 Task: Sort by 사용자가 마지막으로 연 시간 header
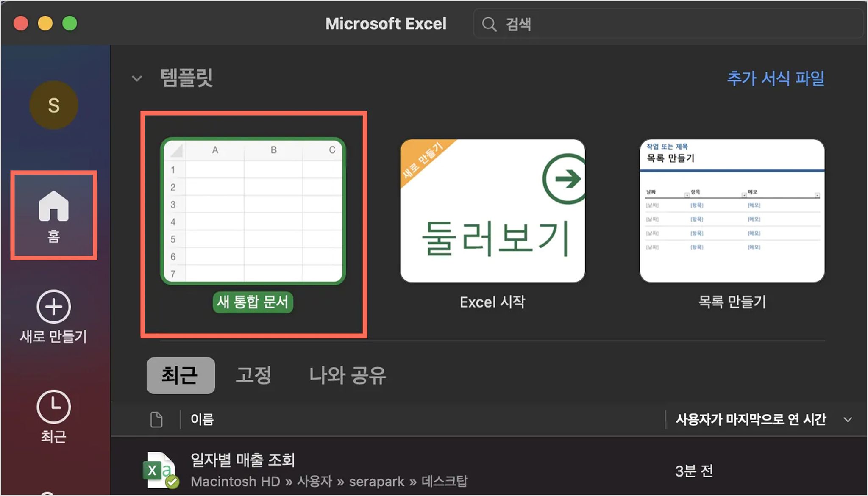point(751,419)
